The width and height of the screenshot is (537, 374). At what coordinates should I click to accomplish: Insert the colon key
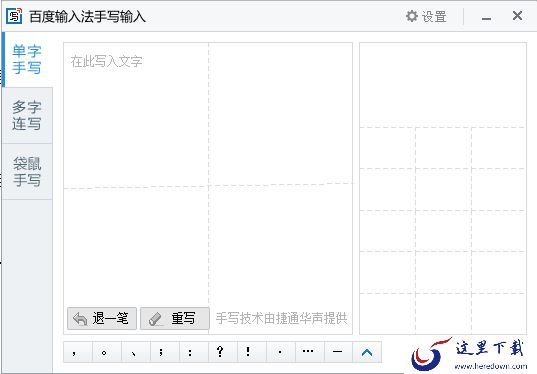pyautogui.click(x=193, y=352)
